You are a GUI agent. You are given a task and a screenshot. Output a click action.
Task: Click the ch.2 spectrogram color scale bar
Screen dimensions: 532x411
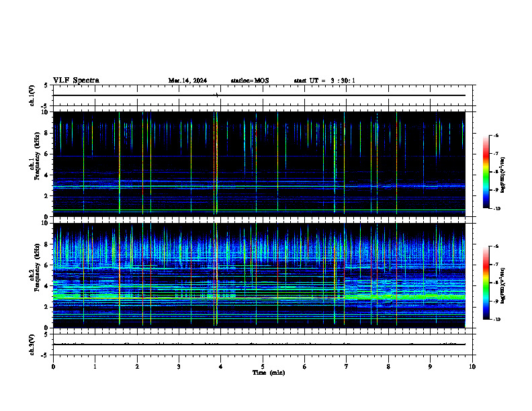point(486,283)
